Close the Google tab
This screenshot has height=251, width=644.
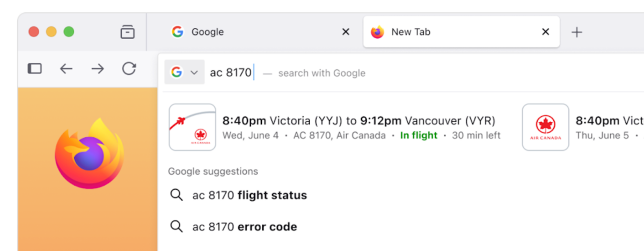pyautogui.click(x=346, y=32)
